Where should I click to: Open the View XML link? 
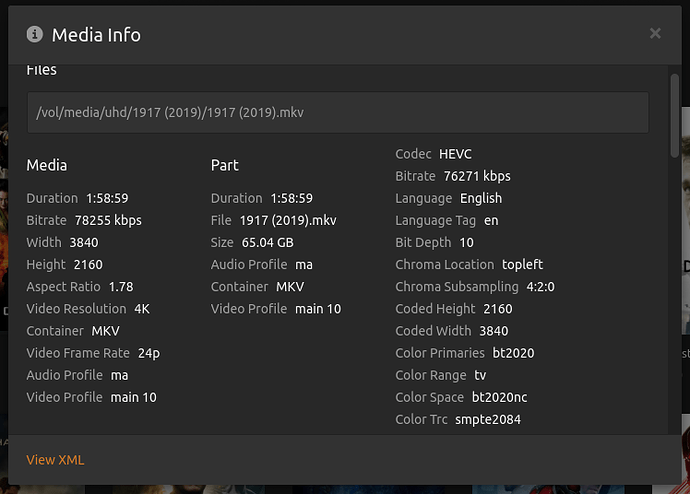[x=55, y=460]
